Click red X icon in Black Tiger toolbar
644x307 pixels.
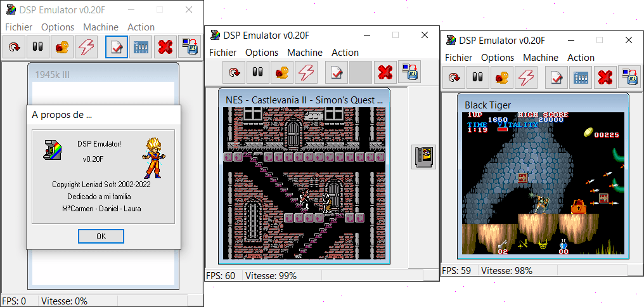pos(605,77)
